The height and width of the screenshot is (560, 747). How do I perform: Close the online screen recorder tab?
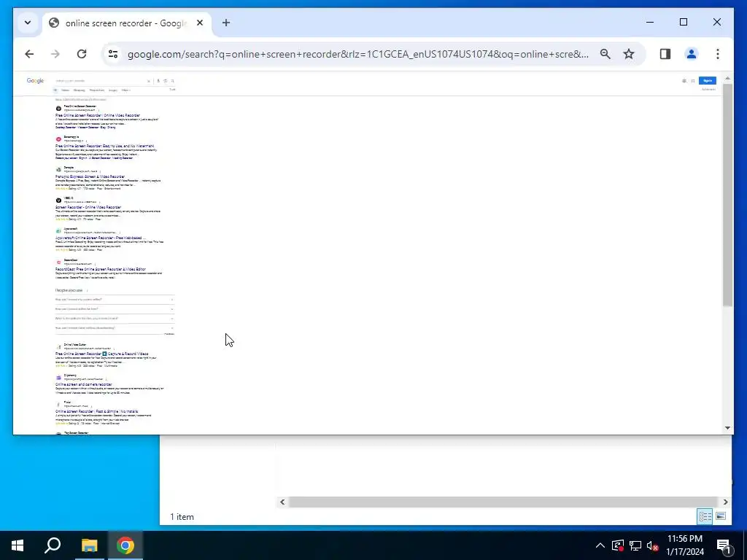pyautogui.click(x=200, y=23)
